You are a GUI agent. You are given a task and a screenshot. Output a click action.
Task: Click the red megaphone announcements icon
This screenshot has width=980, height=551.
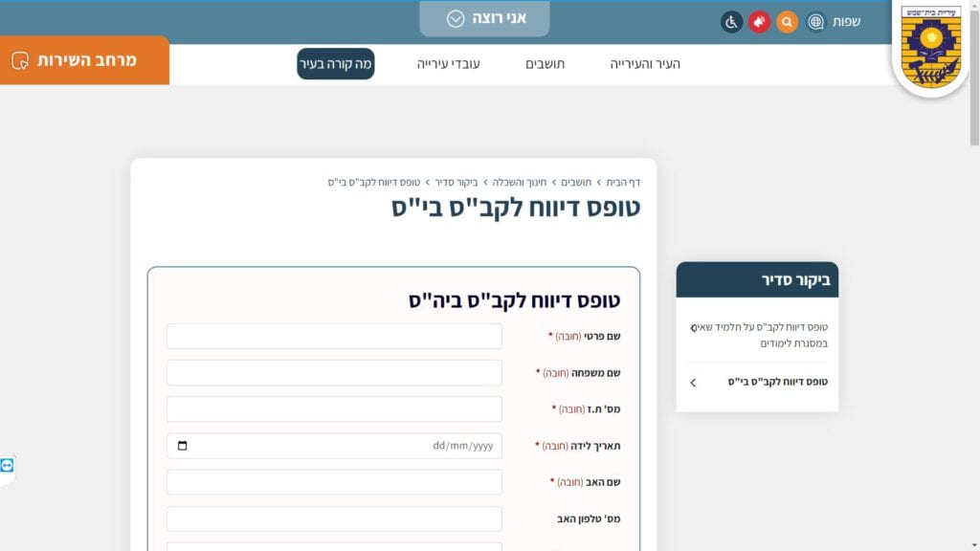point(759,22)
